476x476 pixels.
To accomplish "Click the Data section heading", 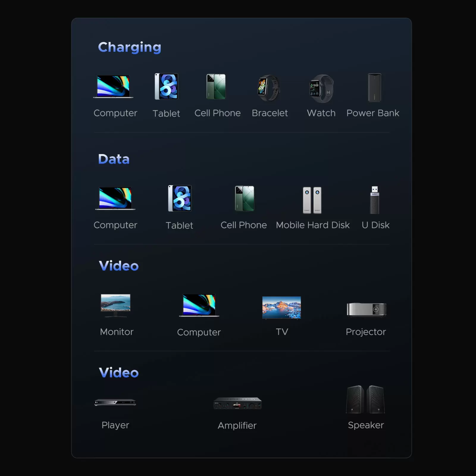I will click(114, 159).
